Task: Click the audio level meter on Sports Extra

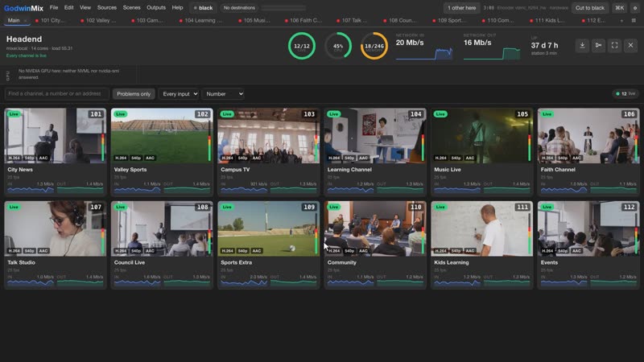Action: [316, 235]
